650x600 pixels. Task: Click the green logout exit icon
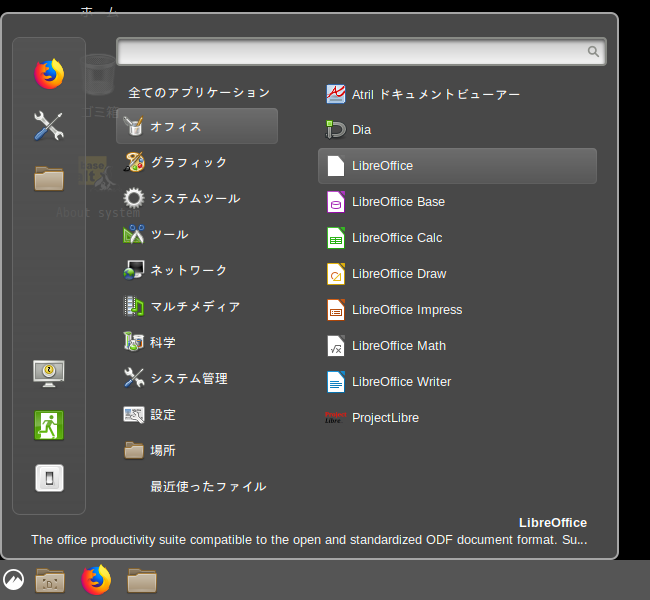coord(49,425)
